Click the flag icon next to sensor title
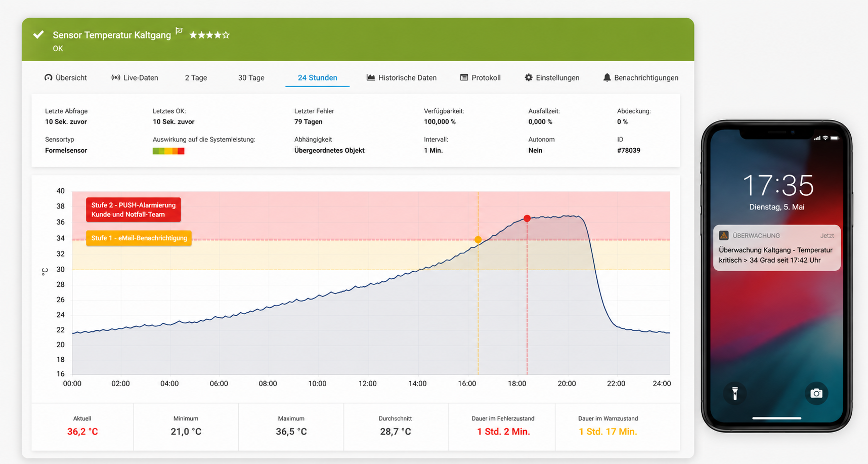The width and height of the screenshot is (868, 464). (x=179, y=31)
